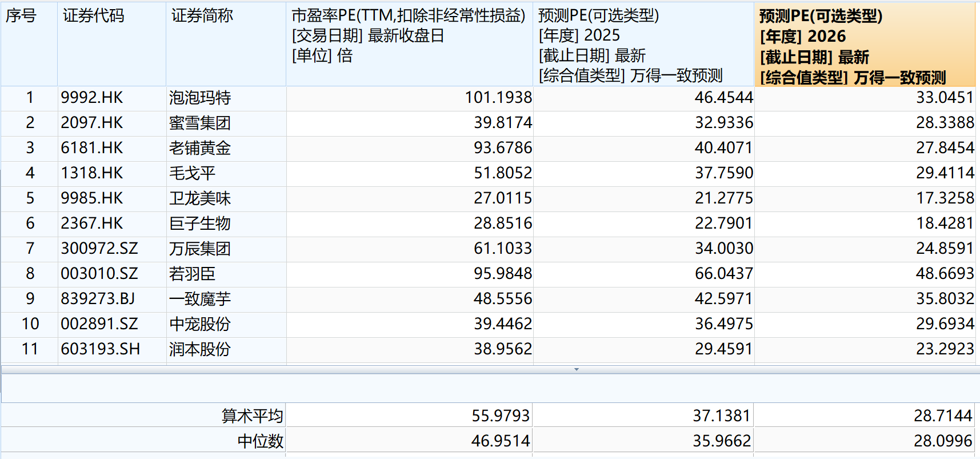
Task: Click the 算术平均 summary label
Action: click(x=252, y=416)
